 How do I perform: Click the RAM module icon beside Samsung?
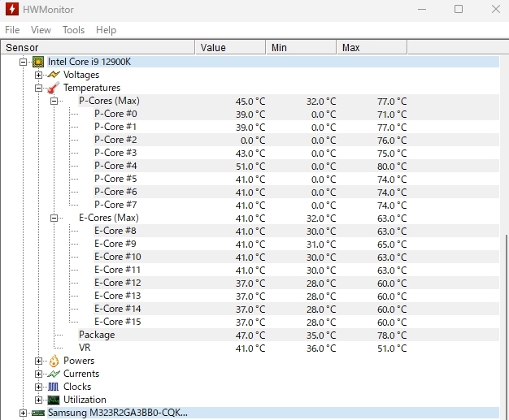pos(38,413)
